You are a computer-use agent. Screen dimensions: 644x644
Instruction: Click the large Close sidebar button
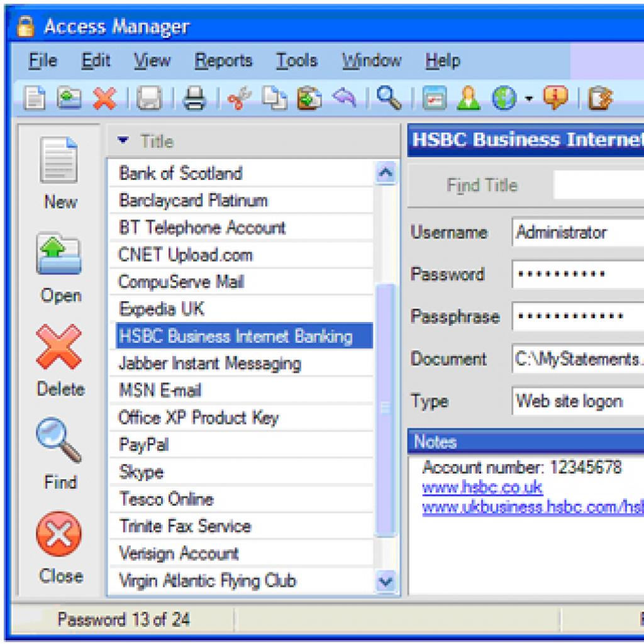click(x=60, y=548)
